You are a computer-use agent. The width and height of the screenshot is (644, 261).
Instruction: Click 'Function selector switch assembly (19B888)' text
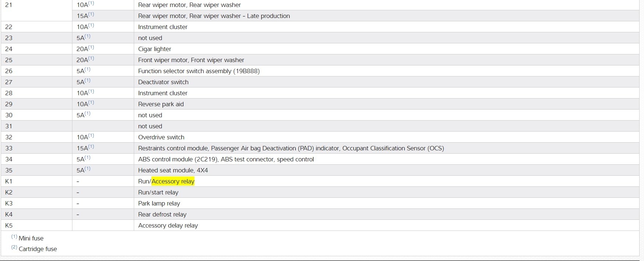tap(198, 71)
